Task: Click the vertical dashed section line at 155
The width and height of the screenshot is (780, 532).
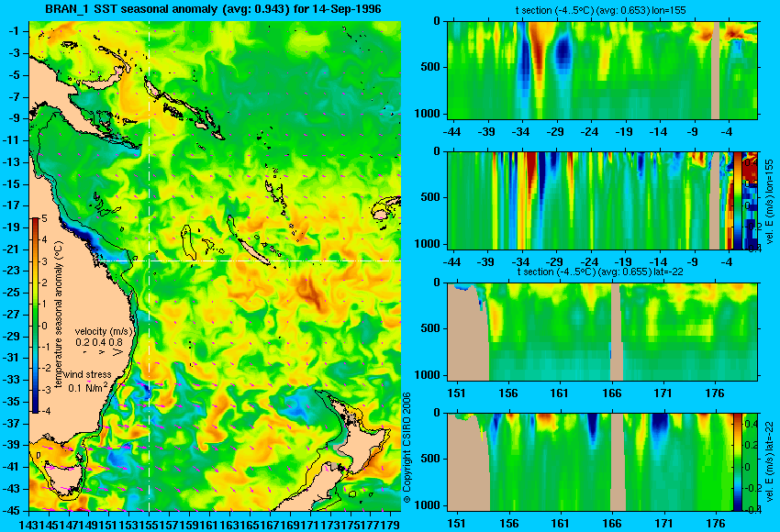Action: point(150,266)
